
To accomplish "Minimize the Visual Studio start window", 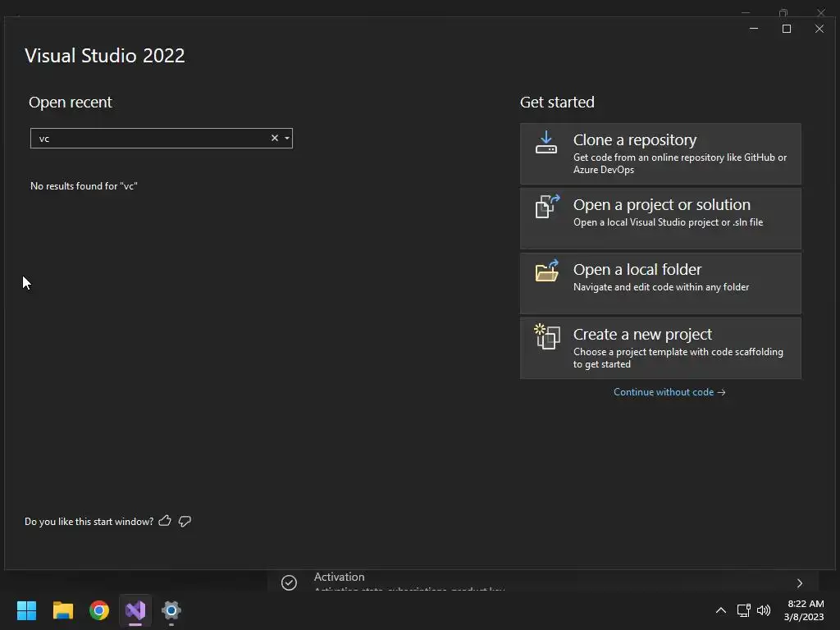I will click(754, 29).
